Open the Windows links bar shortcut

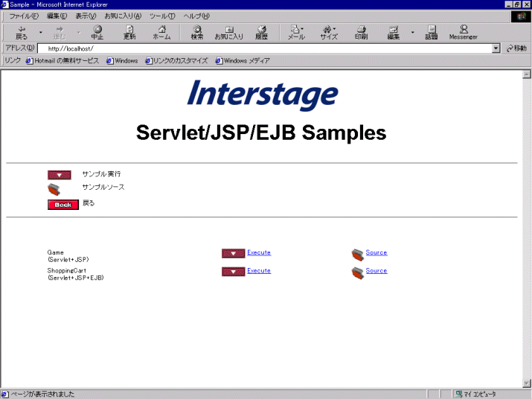tap(122, 61)
